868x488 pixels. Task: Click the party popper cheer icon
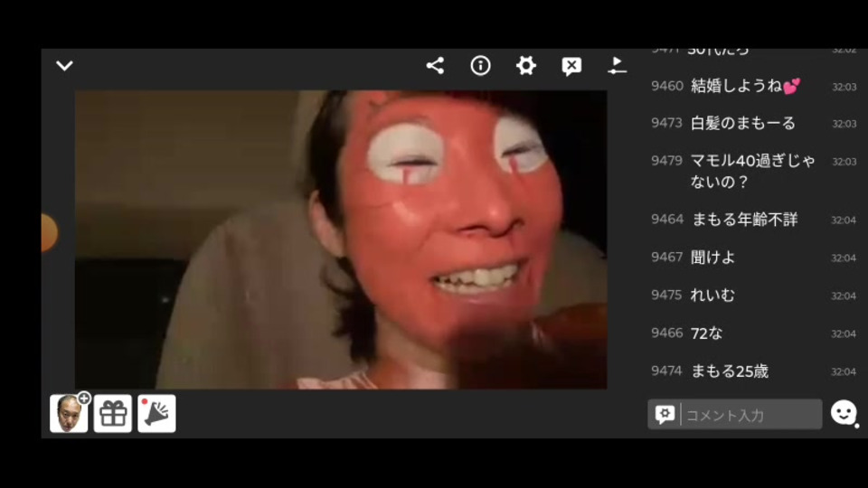pos(156,413)
